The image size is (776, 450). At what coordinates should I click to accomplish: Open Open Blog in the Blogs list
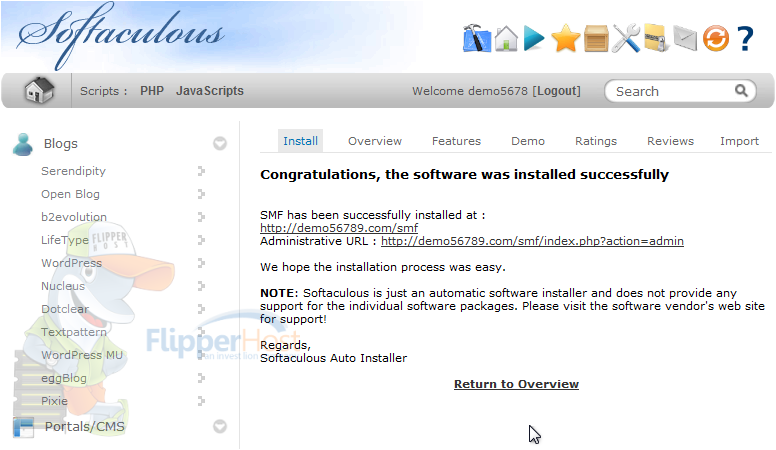click(70, 194)
